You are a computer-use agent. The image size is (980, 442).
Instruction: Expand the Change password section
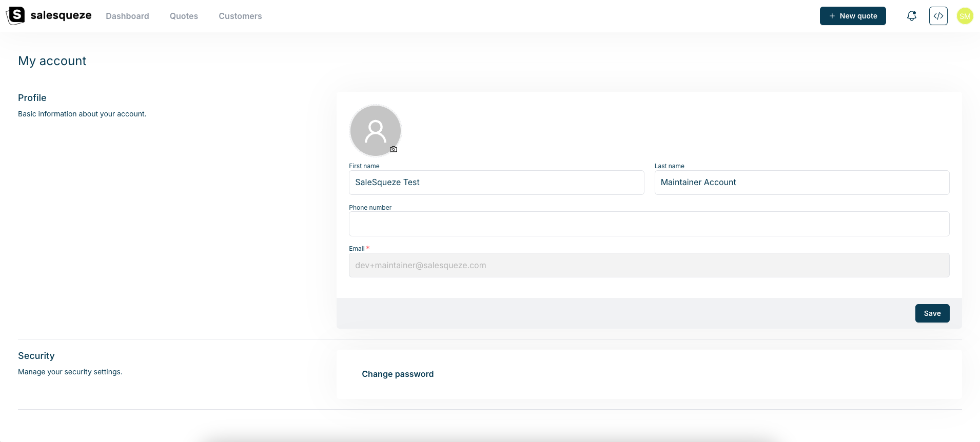(398, 374)
